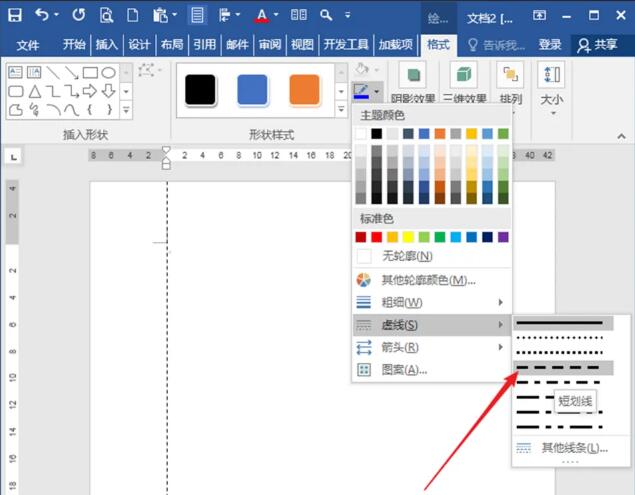635x495 pixels.
Task: Open the 文件 tab
Action: pos(28,45)
